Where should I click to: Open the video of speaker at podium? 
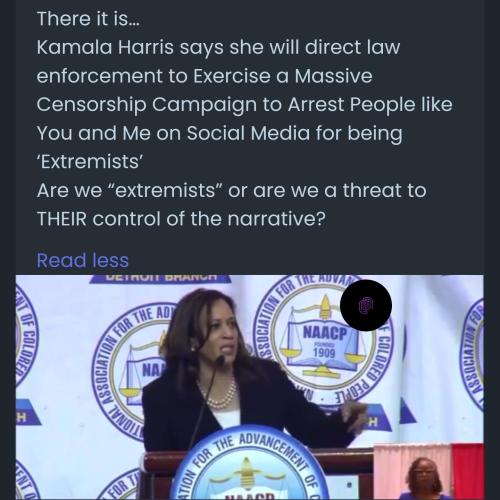tap(250, 387)
